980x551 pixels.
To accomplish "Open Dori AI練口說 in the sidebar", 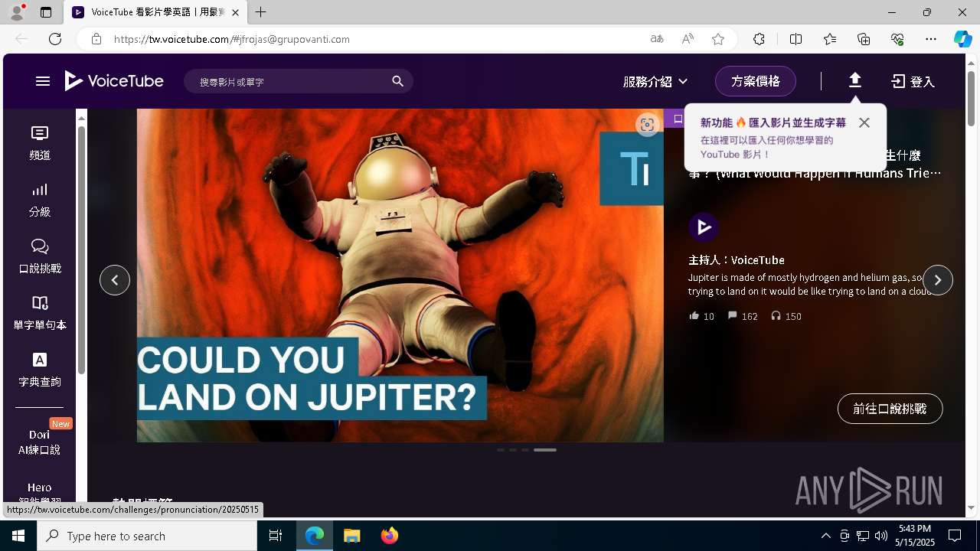I will 40,442.
